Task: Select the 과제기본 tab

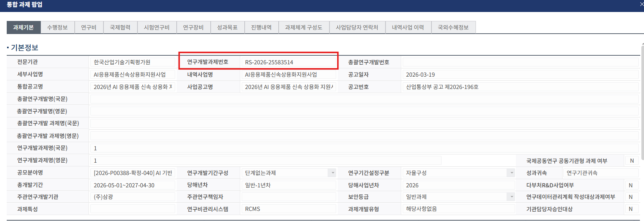Action: tap(24, 27)
